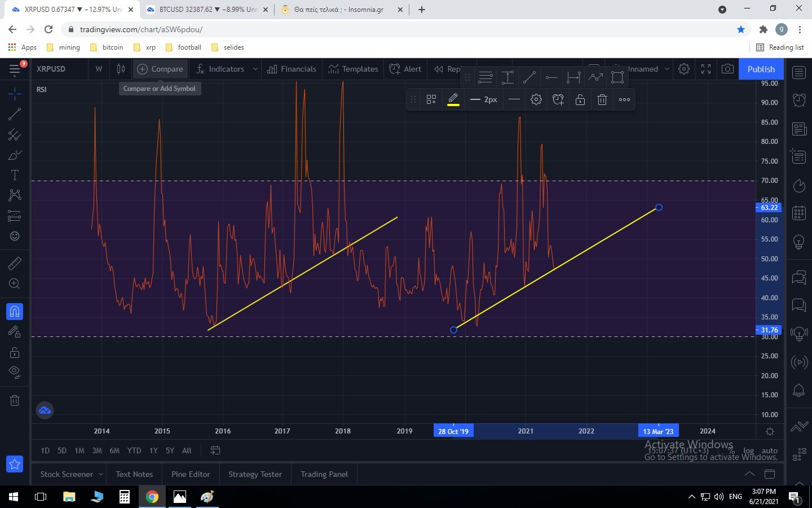Expand the Stock Screener dropdown arrow
The image size is (812, 508).
101,474
